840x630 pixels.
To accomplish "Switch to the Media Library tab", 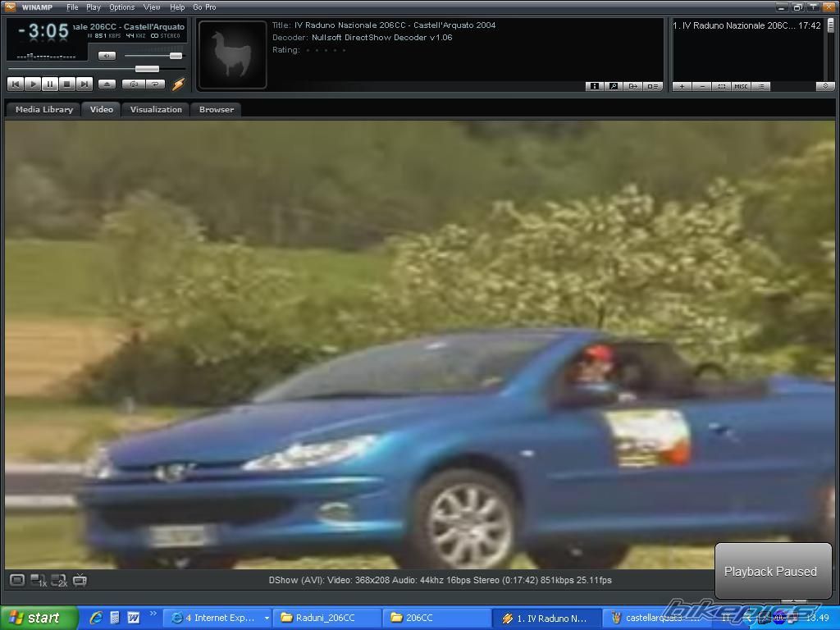I will (x=43, y=109).
